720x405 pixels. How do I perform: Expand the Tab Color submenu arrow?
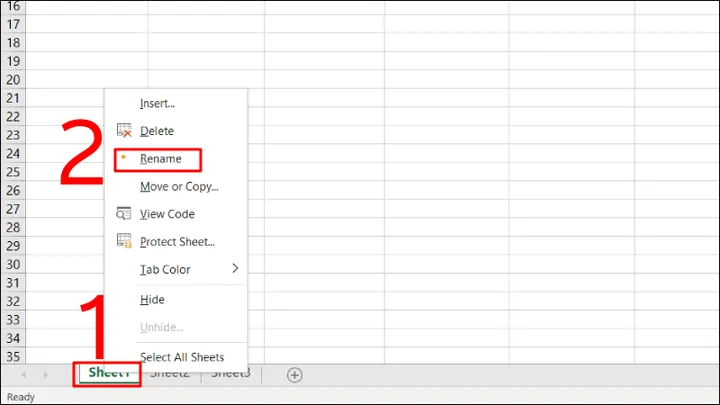click(x=235, y=269)
